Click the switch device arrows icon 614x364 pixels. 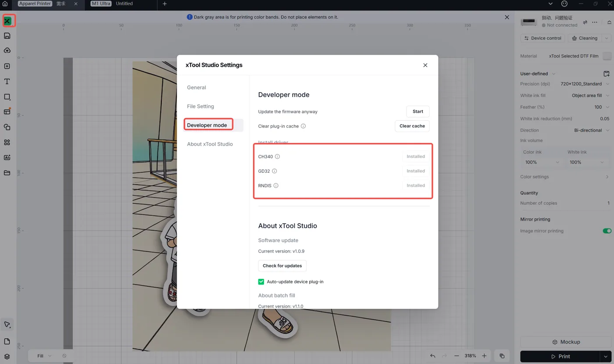coord(585,22)
